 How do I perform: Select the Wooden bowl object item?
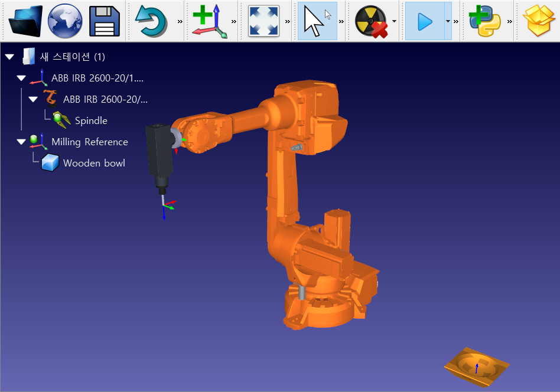click(94, 163)
